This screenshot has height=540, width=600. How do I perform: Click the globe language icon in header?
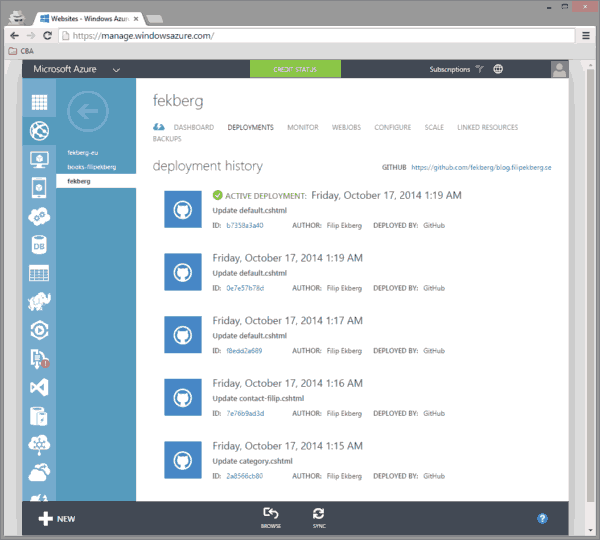coord(498,70)
